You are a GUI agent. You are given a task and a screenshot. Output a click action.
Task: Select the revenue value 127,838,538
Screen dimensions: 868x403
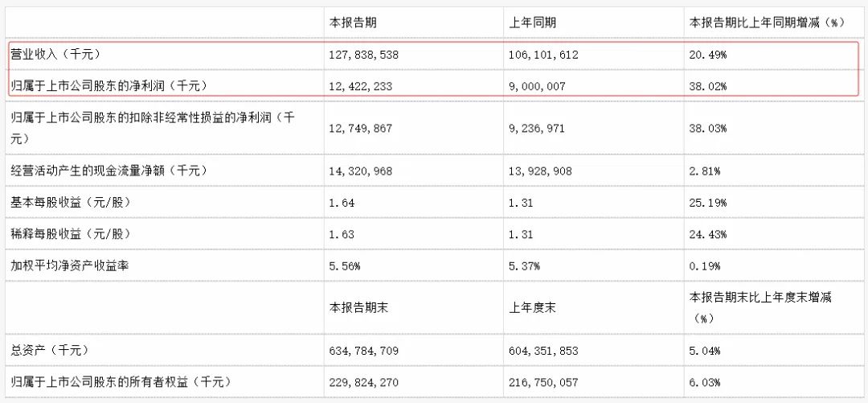(x=365, y=56)
